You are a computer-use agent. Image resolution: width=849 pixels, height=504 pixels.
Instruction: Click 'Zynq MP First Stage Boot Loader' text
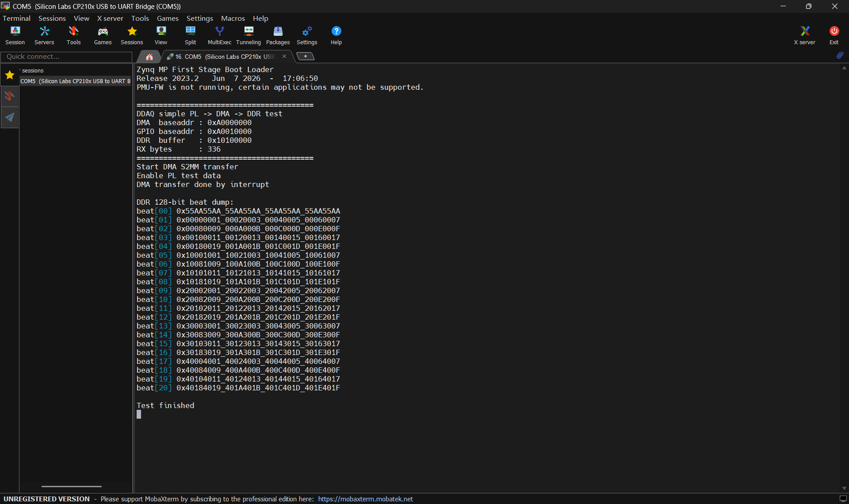(x=205, y=69)
